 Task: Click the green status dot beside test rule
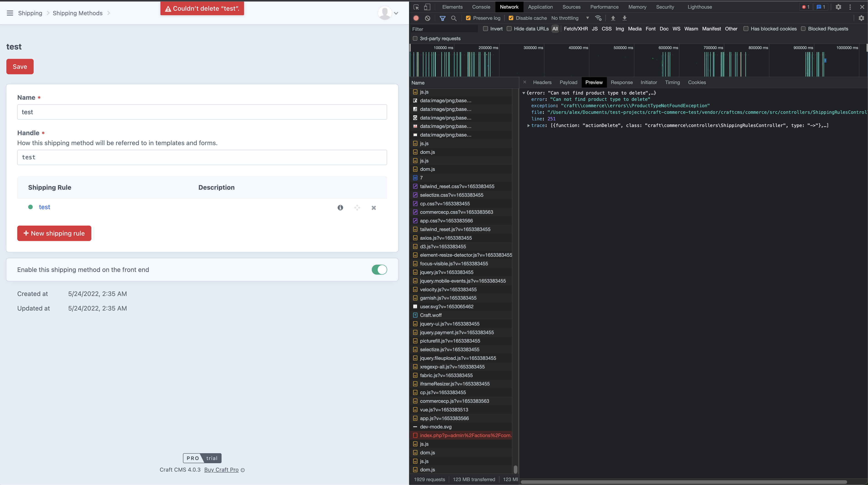[x=30, y=207]
